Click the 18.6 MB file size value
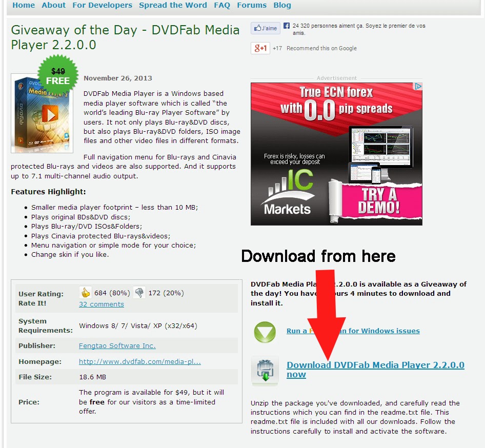Image resolution: width=485 pixels, height=448 pixels. 92,377
